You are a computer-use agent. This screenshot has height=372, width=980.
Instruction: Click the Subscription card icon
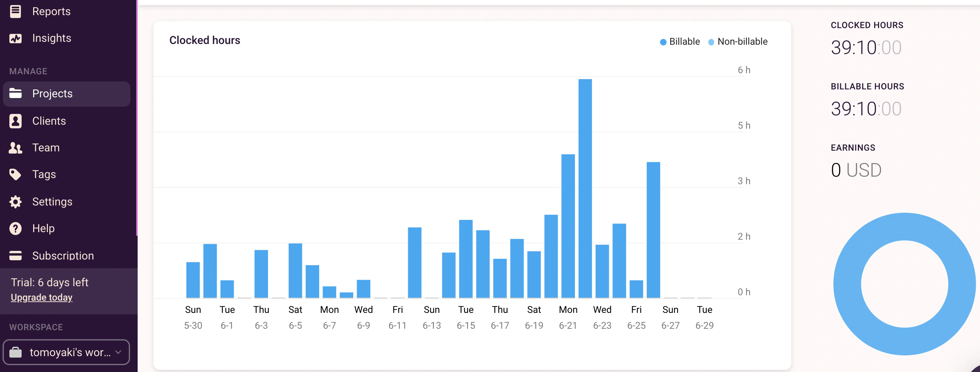click(x=15, y=256)
